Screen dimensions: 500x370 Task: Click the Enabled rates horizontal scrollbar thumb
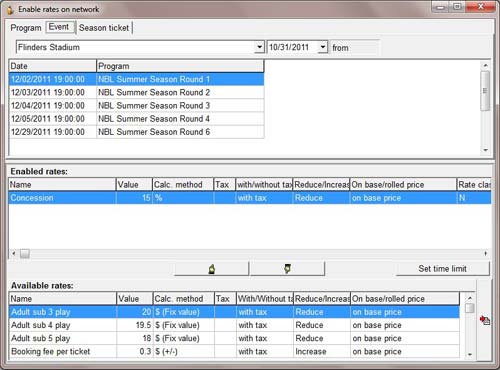[25, 254]
